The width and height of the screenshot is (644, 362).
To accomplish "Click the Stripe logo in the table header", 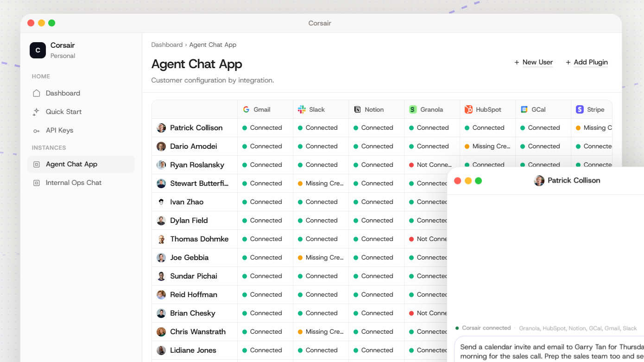I will point(580,109).
